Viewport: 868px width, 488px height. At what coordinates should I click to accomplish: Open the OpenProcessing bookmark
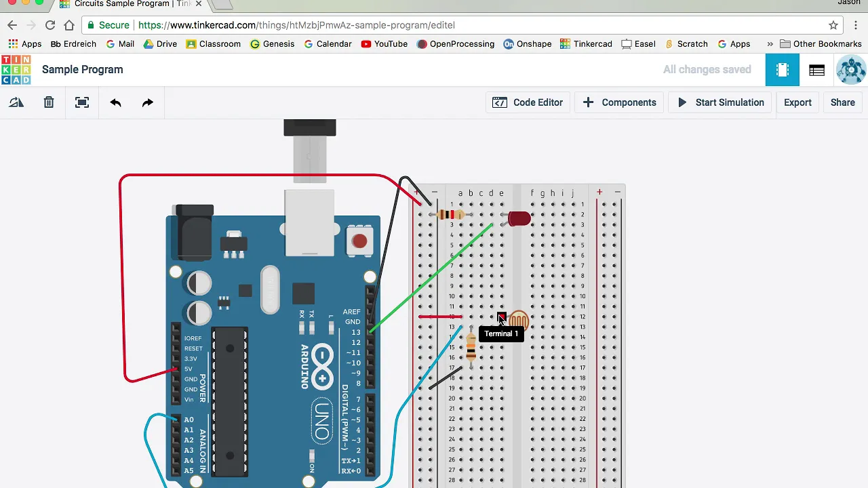[455, 44]
